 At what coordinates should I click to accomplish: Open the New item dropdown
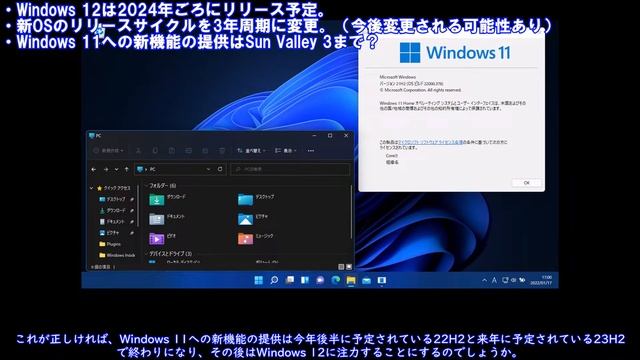tap(108, 151)
